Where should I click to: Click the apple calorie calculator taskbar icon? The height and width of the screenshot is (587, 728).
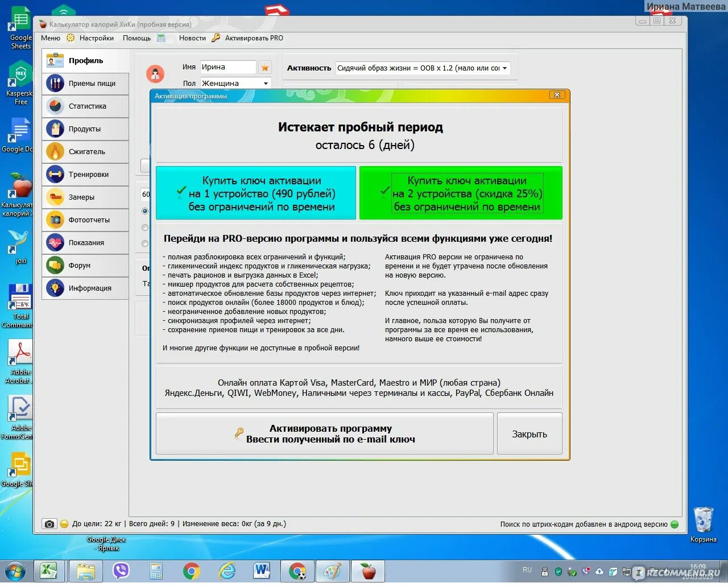click(369, 571)
